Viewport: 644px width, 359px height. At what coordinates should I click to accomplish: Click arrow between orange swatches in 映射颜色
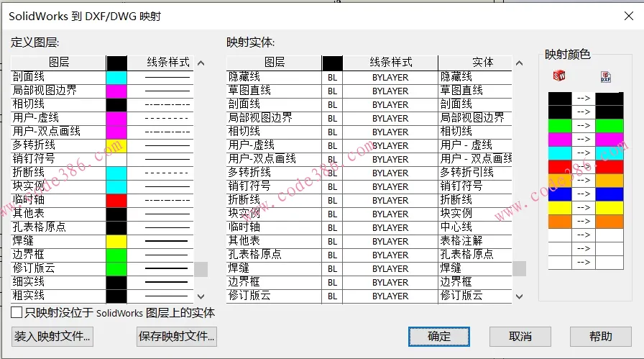click(584, 222)
